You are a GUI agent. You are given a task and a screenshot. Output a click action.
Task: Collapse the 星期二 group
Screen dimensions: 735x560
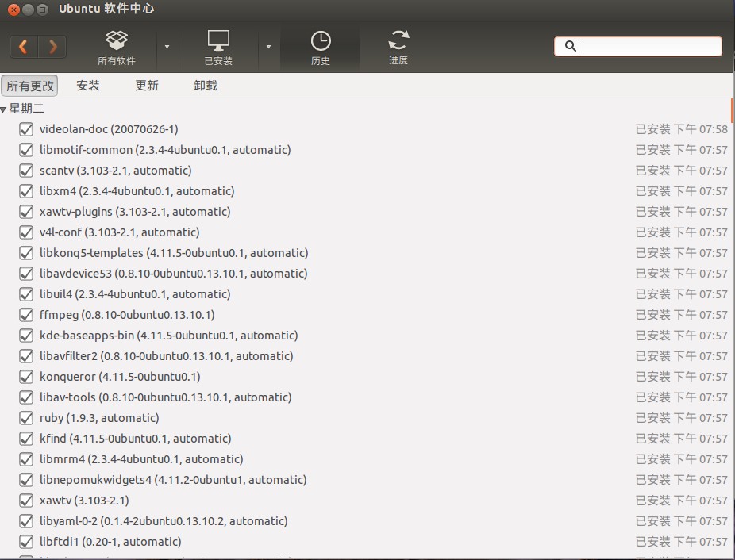4,109
